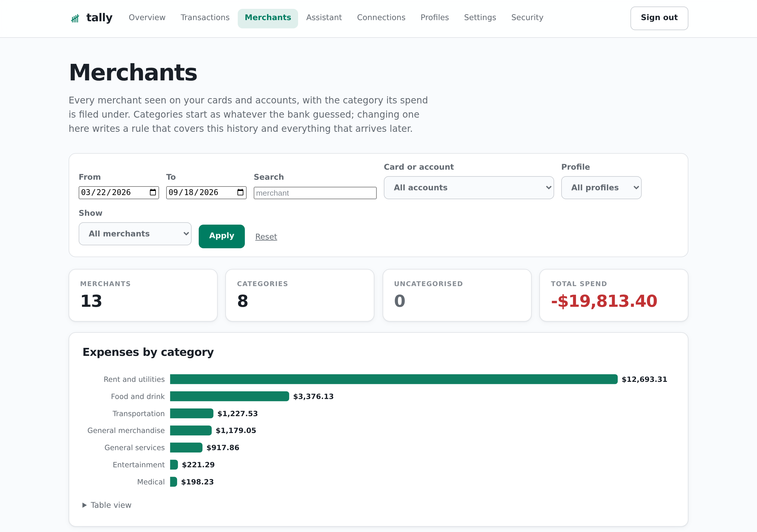The height and width of the screenshot is (532, 757).
Task: Click the From date field 03/22/2026
Action: [x=119, y=192]
